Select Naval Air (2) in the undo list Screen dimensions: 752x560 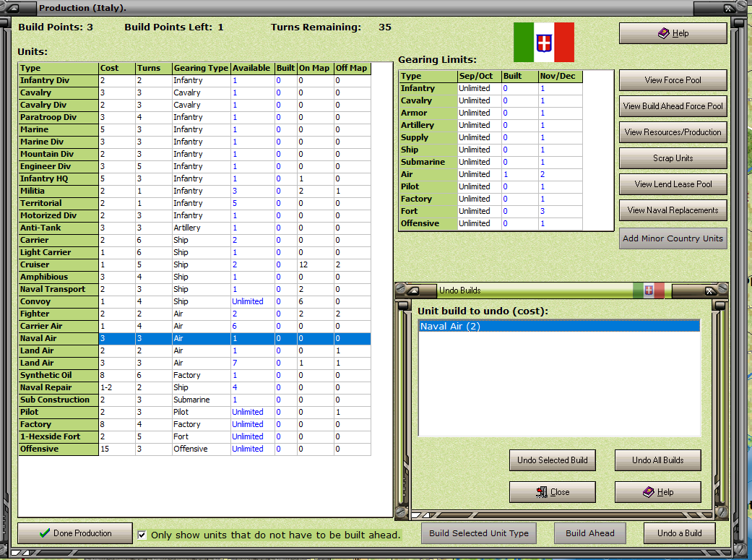(559, 327)
